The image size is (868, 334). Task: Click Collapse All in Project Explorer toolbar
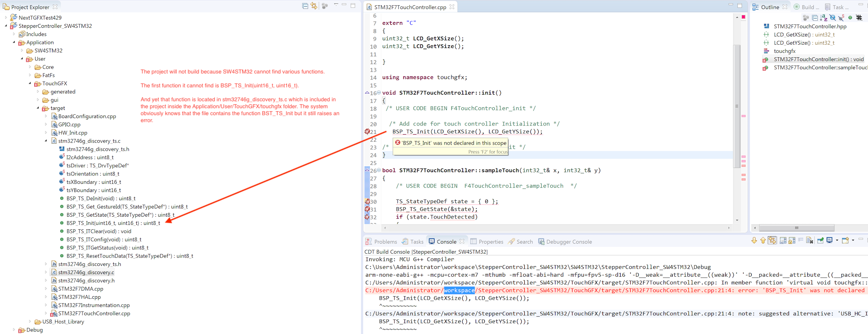coord(305,6)
